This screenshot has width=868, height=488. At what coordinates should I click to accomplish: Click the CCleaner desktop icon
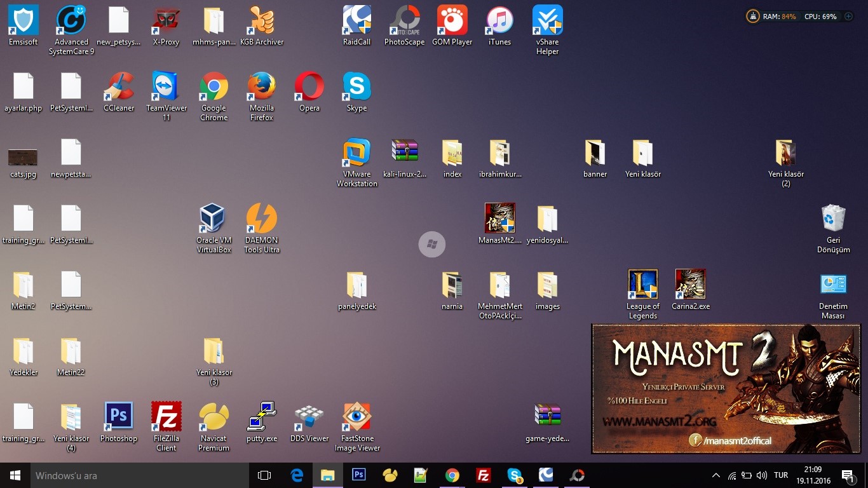click(119, 92)
